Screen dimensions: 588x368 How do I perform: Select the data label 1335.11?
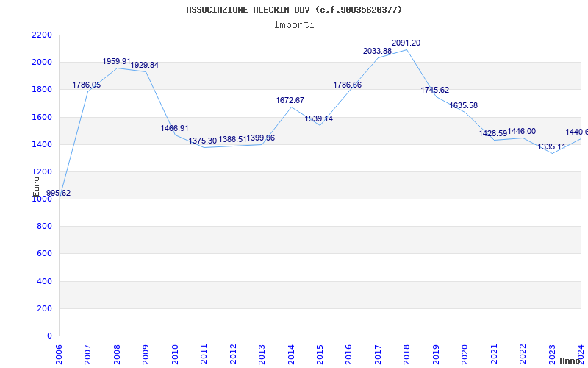(x=552, y=146)
